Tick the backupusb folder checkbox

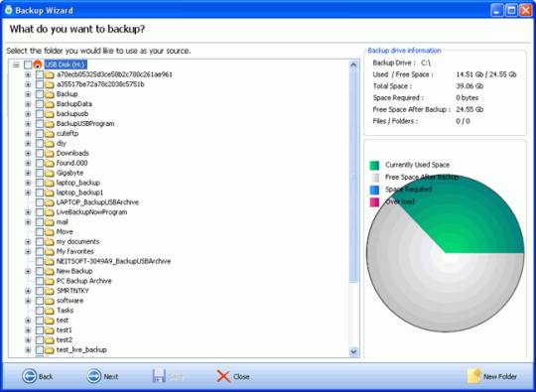click(40, 114)
